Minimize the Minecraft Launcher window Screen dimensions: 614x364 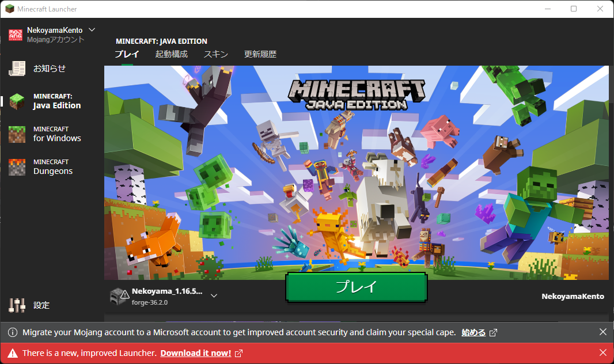(x=548, y=9)
